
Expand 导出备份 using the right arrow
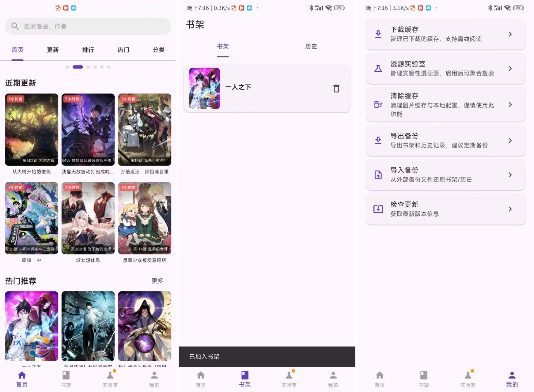pos(510,141)
